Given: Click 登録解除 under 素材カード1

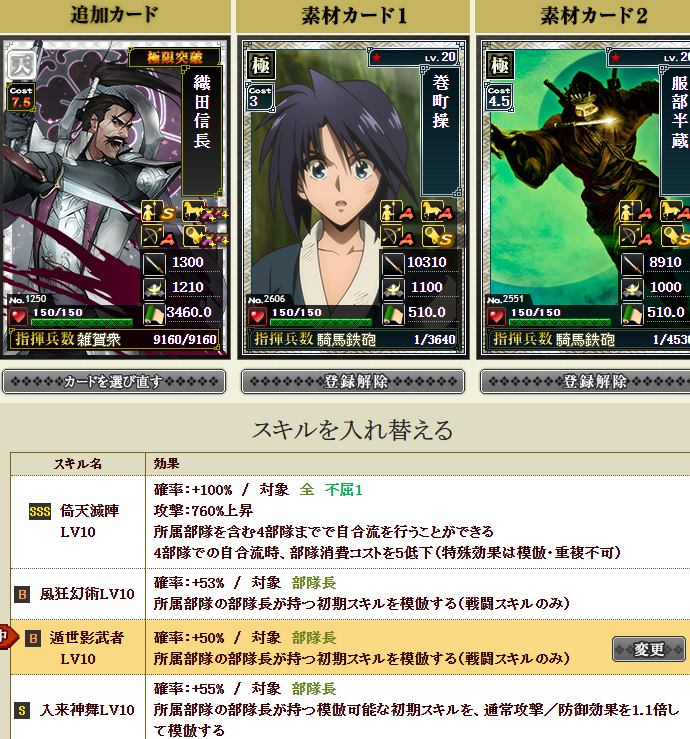Looking at the screenshot, I should tap(353, 381).
